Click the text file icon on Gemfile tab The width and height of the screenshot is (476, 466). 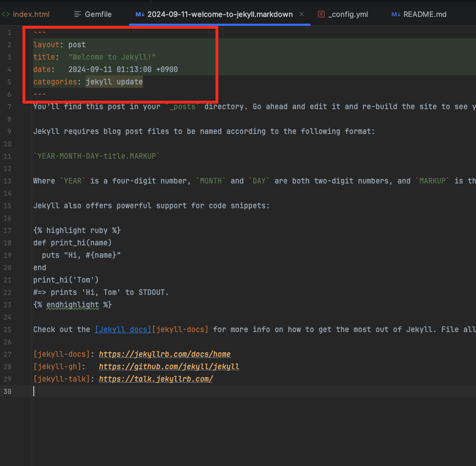click(78, 14)
